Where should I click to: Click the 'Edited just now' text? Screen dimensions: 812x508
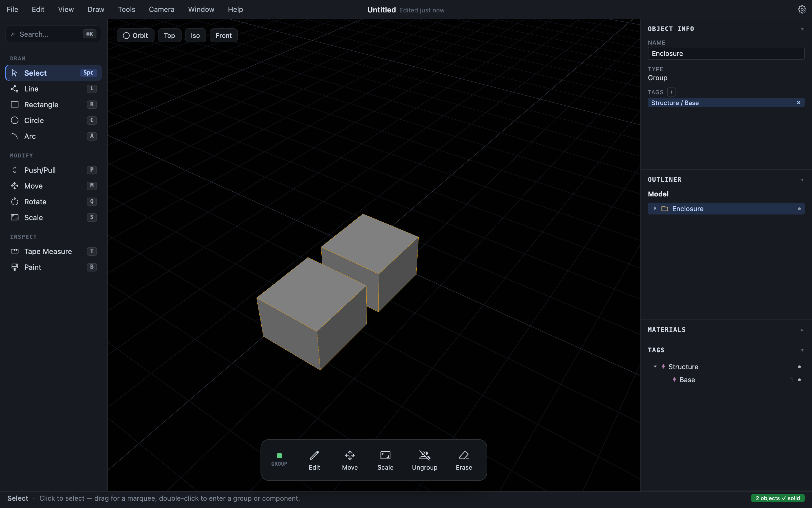[422, 10]
